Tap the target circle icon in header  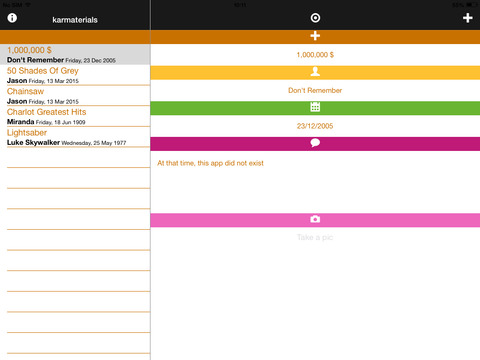tap(315, 18)
